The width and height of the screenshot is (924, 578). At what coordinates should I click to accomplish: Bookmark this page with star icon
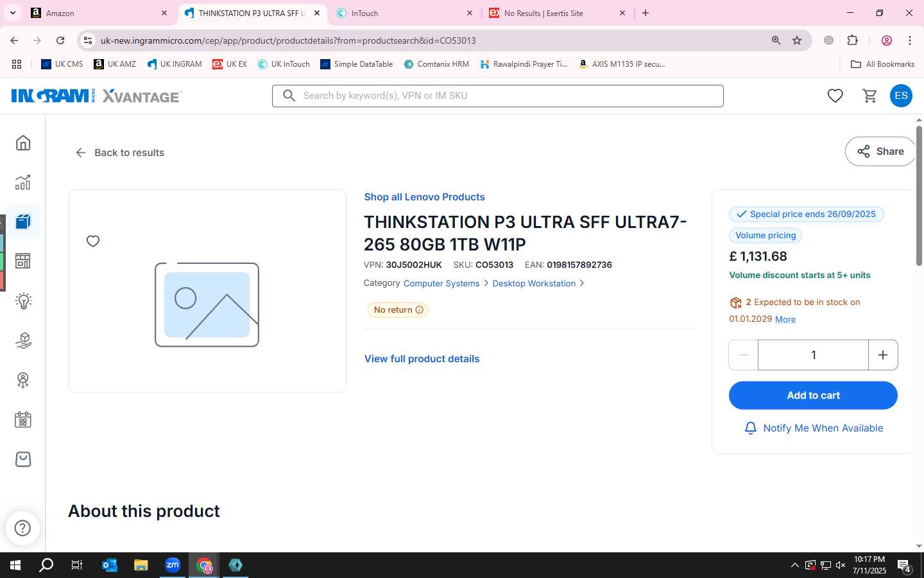click(x=797, y=40)
